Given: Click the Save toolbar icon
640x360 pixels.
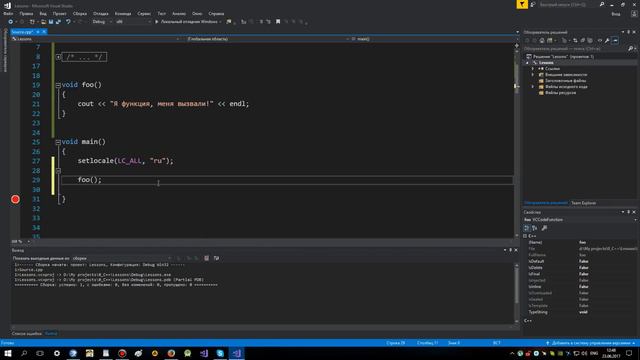Looking at the screenshot, I should coord(51,22).
